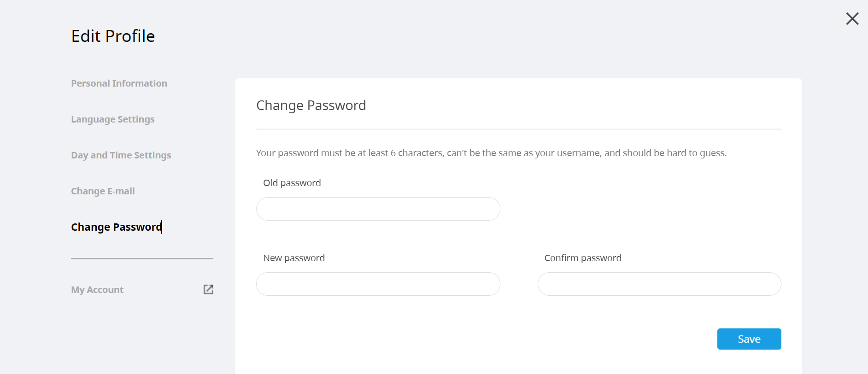
Task: Click the divider line under panel heading
Action: tap(518, 129)
